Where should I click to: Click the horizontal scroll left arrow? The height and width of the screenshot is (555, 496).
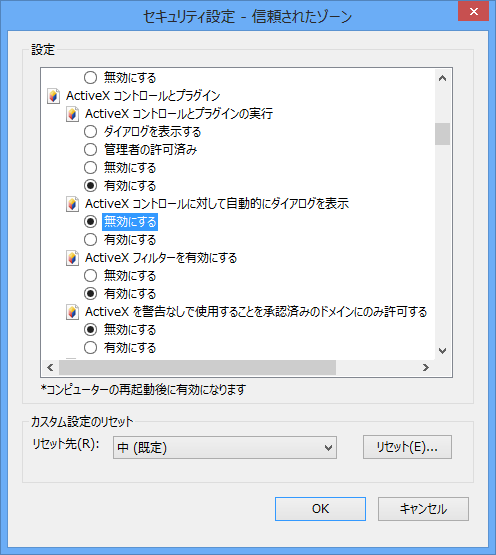point(50,368)
